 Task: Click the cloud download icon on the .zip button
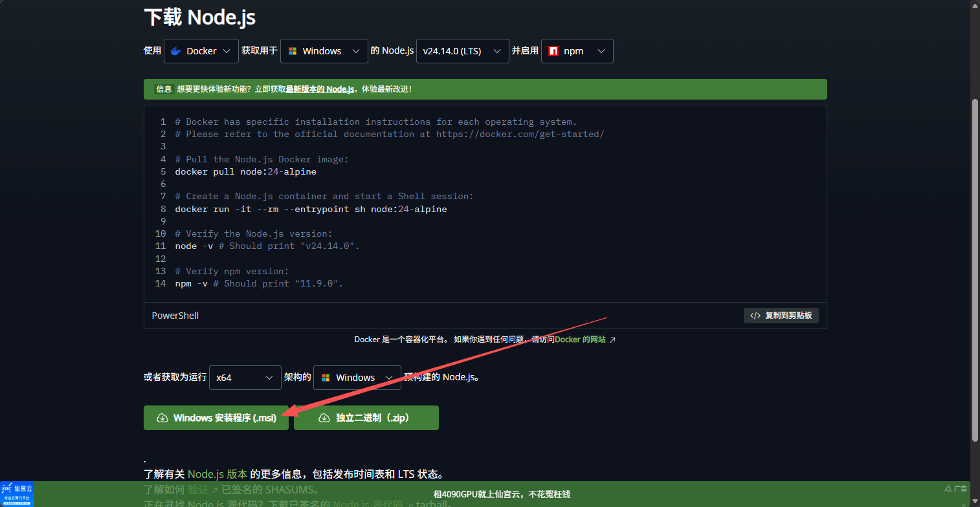coord(324,418)
